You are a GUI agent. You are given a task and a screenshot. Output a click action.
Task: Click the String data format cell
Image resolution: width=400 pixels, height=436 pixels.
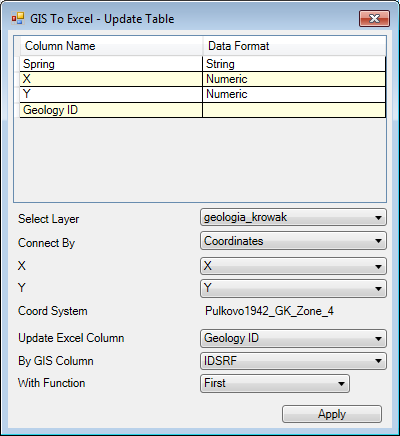point(294,64)
